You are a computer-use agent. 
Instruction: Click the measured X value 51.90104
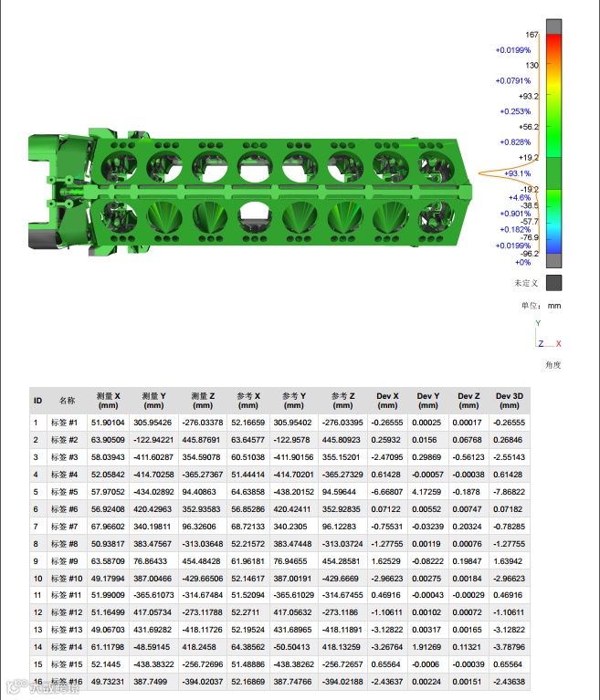pyautogui.click(x=108, y=423)
